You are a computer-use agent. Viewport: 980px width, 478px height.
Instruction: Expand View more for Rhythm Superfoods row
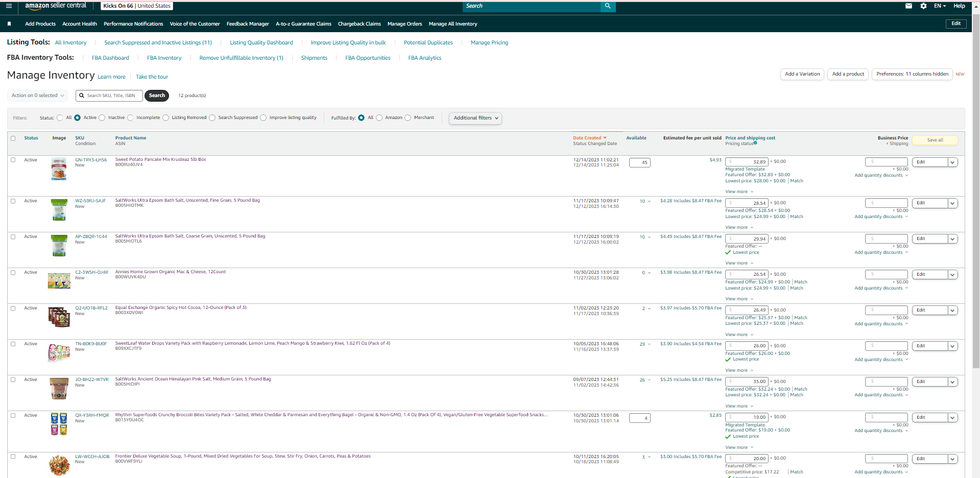tap(739, 447)
